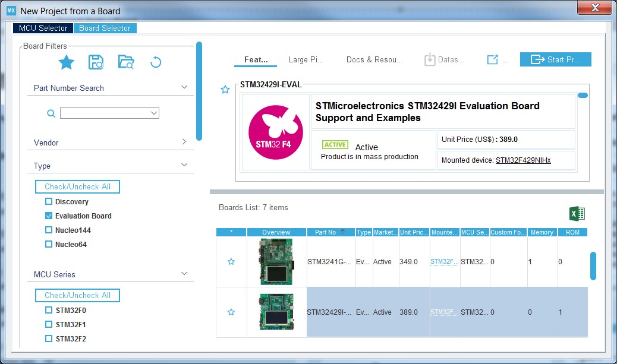
Task: Open the Large Picture tab
Action: tap(306, 60)
